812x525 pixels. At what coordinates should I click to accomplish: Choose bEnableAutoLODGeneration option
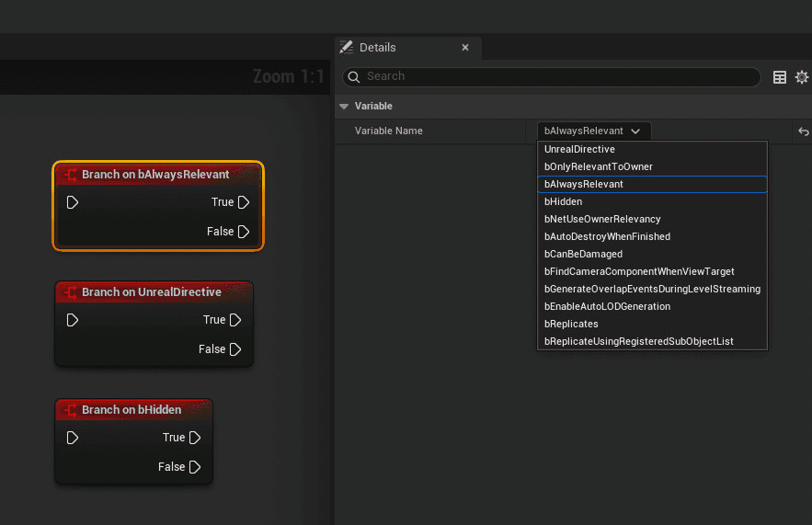coord(652,306)
